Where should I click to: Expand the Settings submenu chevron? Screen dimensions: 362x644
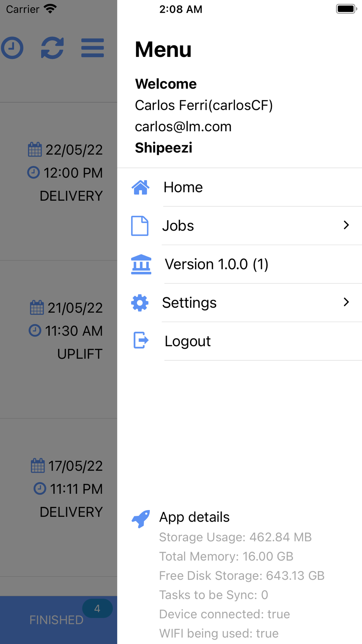(346, 302)
